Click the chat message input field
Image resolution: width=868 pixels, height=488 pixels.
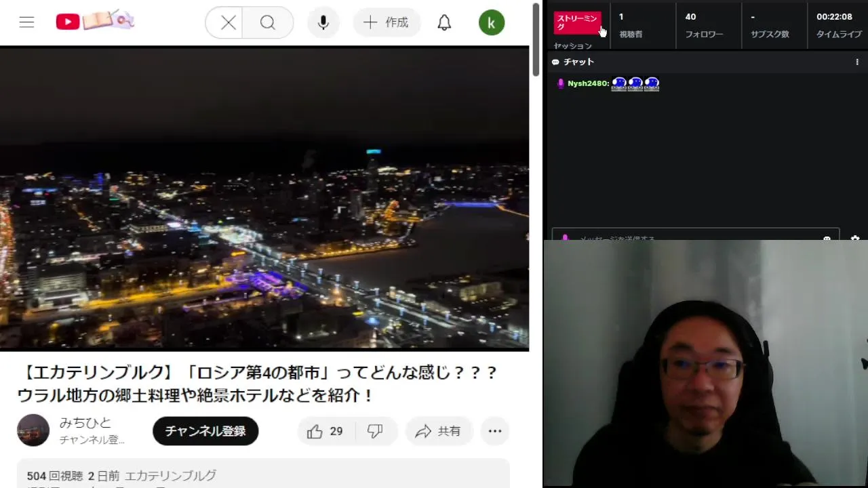[696, 236]
